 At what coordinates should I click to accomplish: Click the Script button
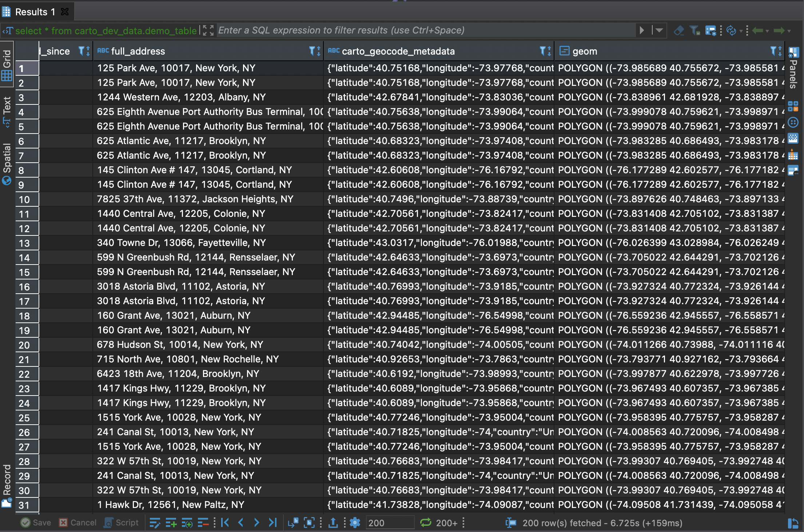[x=122, y=523]
